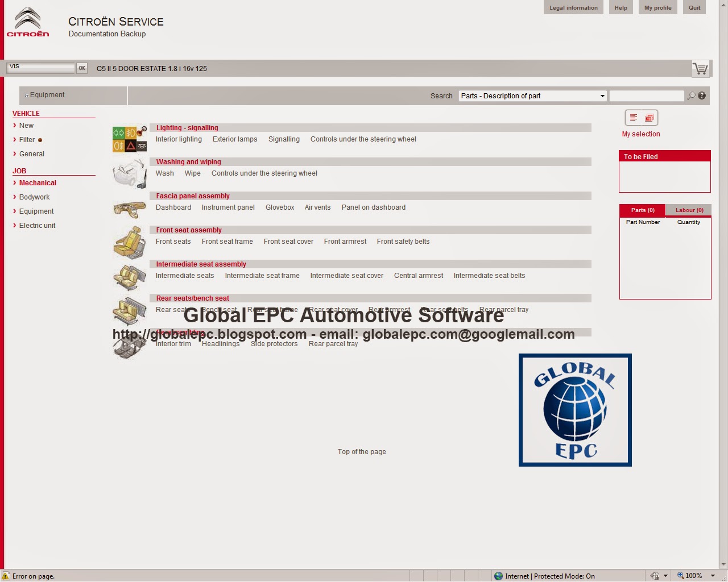Image resolution: width=728 pixels, height=582 pixels.
Task: Open the Instrument panel link
Action: (x=228, y=207)
